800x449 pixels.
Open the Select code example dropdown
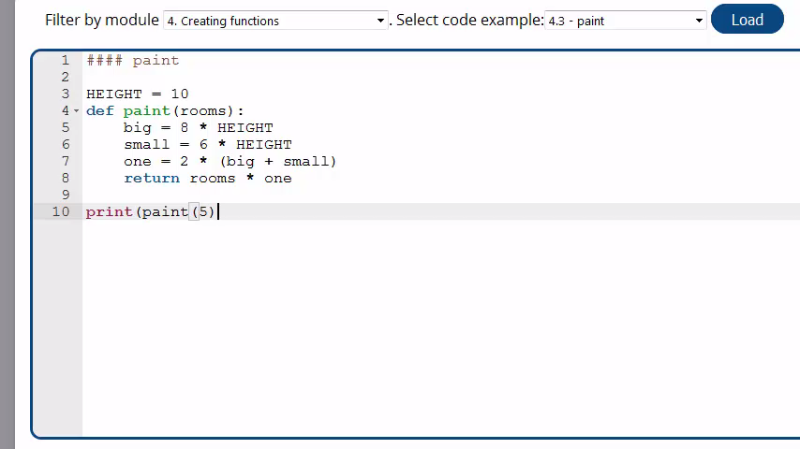coord(626,20)
